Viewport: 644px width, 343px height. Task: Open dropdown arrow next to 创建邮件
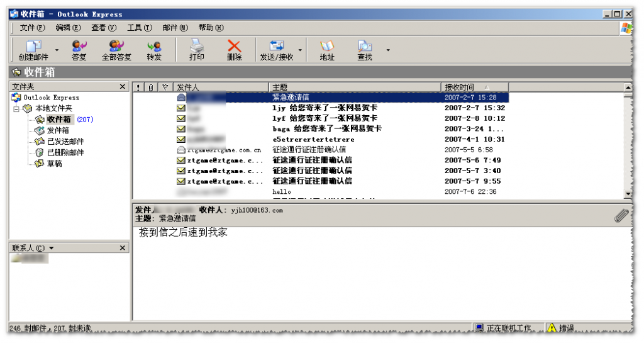click(x=57, y=50)
